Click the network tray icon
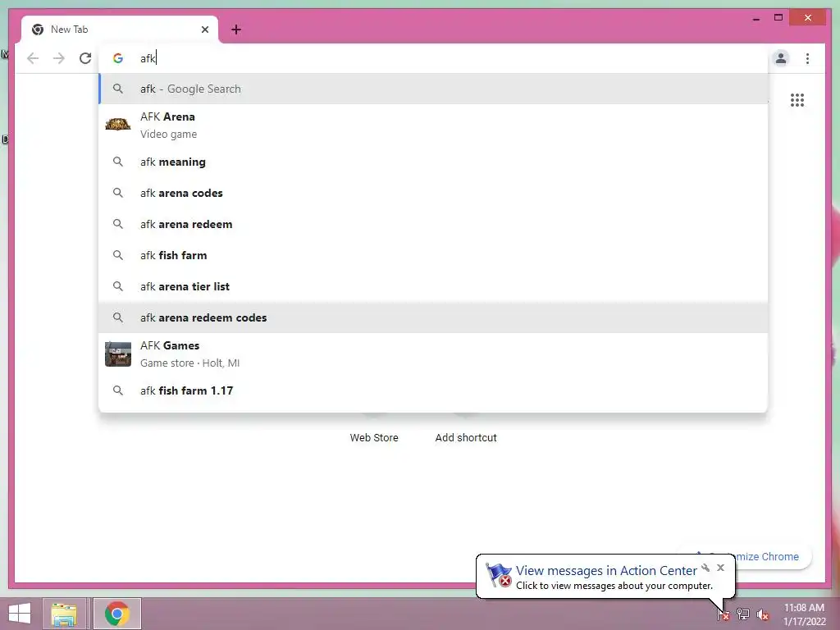 coord(743,614)
